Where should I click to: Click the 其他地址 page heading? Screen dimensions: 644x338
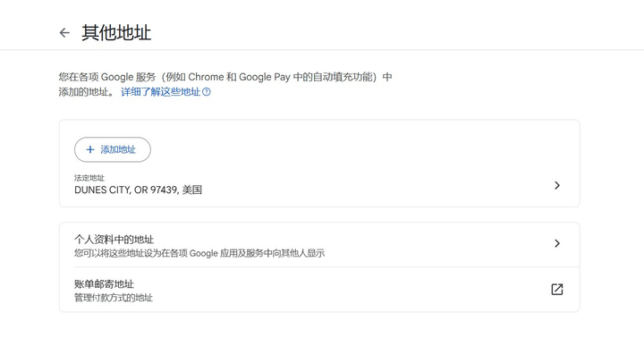116,32
